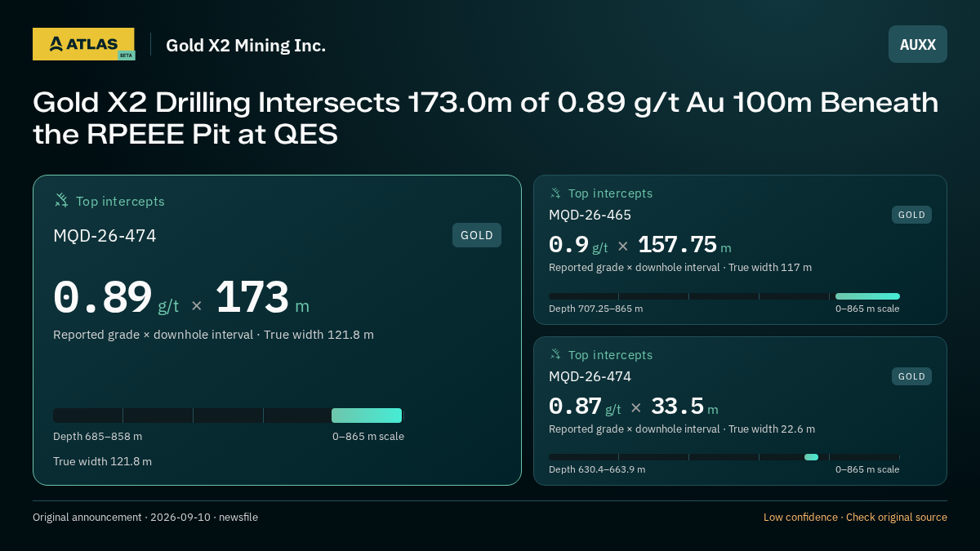Click 'True width 121.8 m' below the depth bar
Viewport: 980px width, 551px height.
(102, 461)
